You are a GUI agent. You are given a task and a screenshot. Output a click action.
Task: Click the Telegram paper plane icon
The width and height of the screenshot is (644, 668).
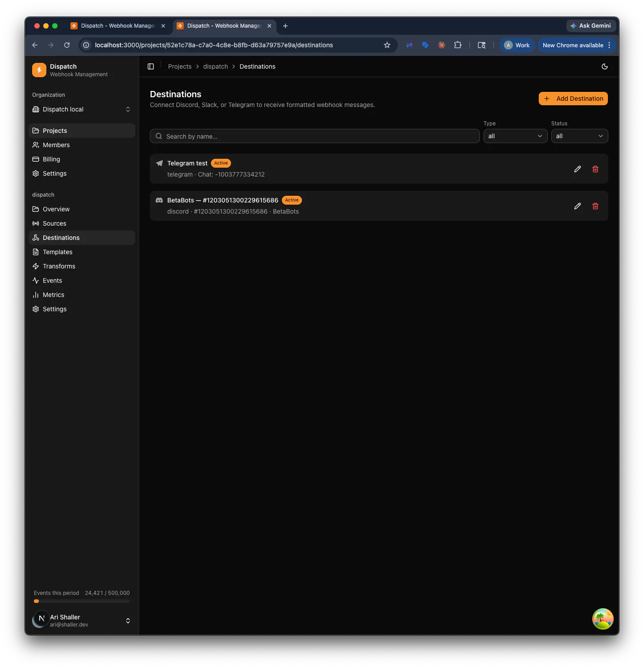pos(159,163)
